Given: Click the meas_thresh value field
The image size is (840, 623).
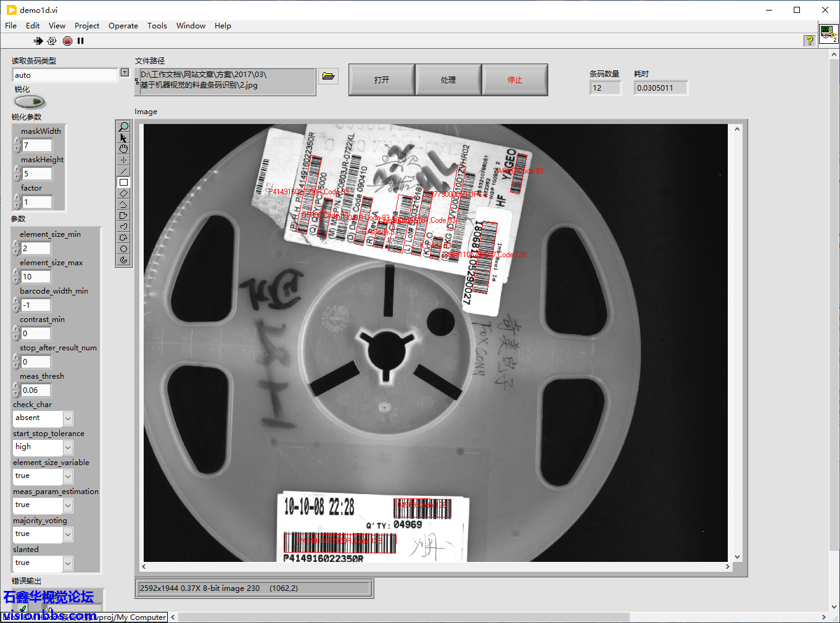Looking at the screenshot, I should (36, 390).
